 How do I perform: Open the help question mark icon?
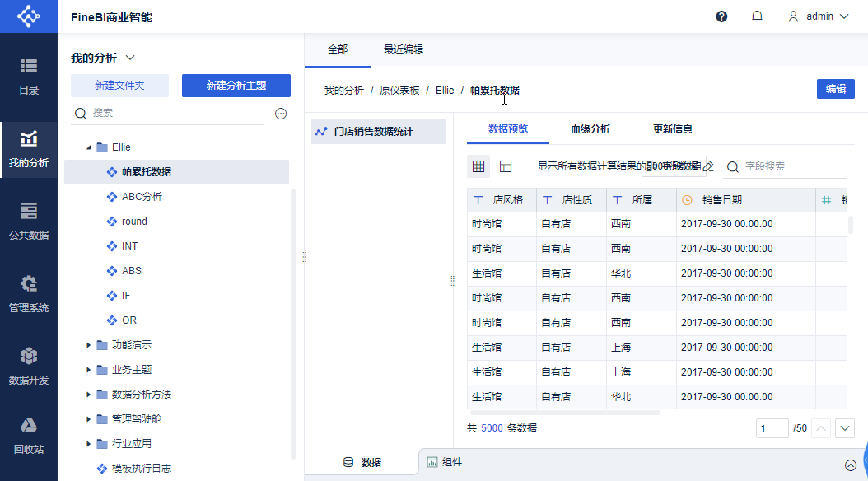point(721,16)
